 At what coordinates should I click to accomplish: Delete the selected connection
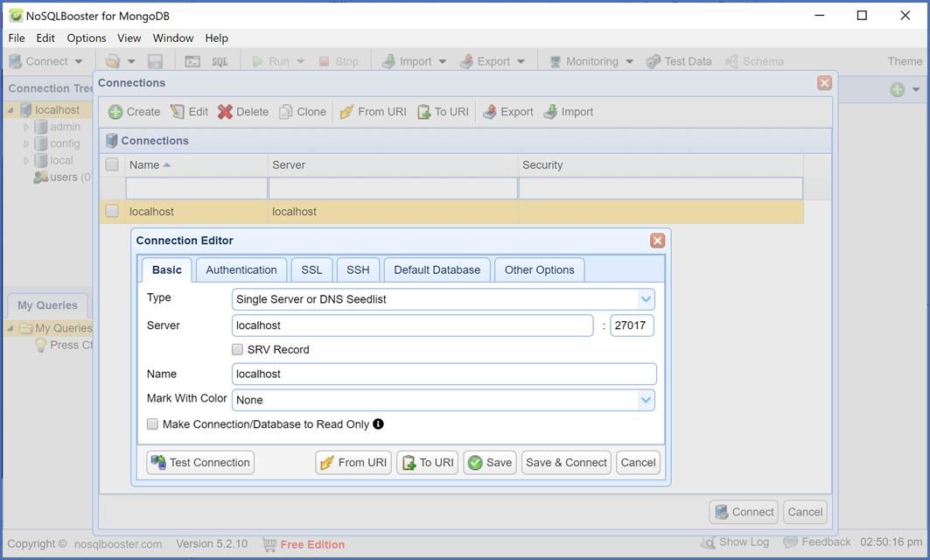click(x=243, y=111)
